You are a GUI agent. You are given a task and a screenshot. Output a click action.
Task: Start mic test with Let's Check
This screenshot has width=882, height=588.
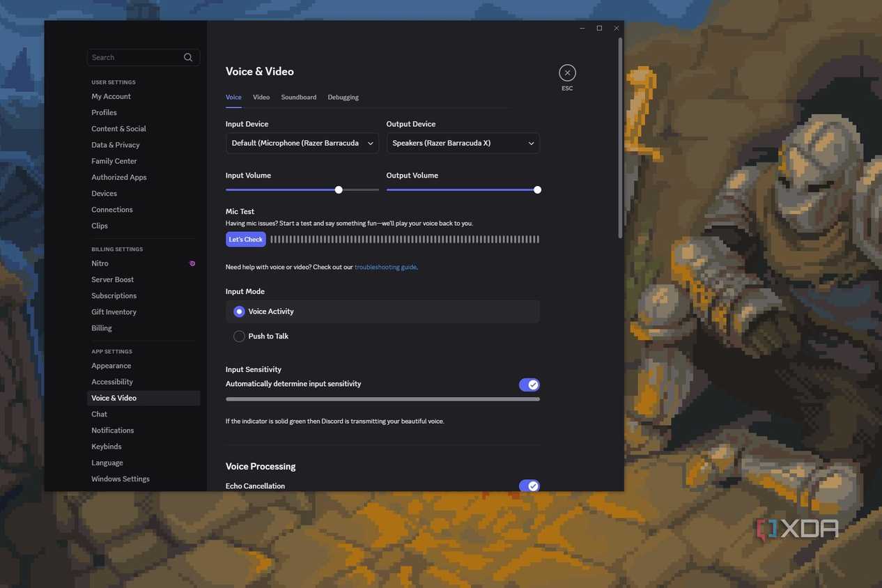[246, 239]
